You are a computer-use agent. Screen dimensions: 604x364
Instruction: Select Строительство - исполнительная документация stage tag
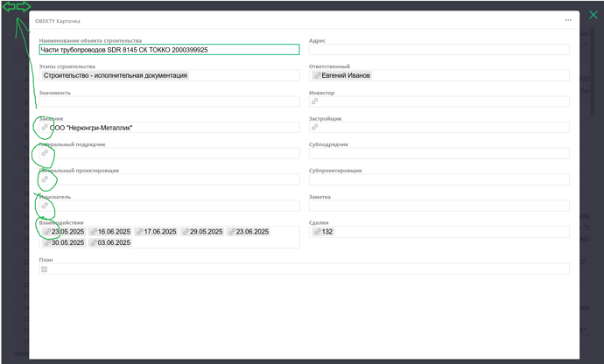115,75
